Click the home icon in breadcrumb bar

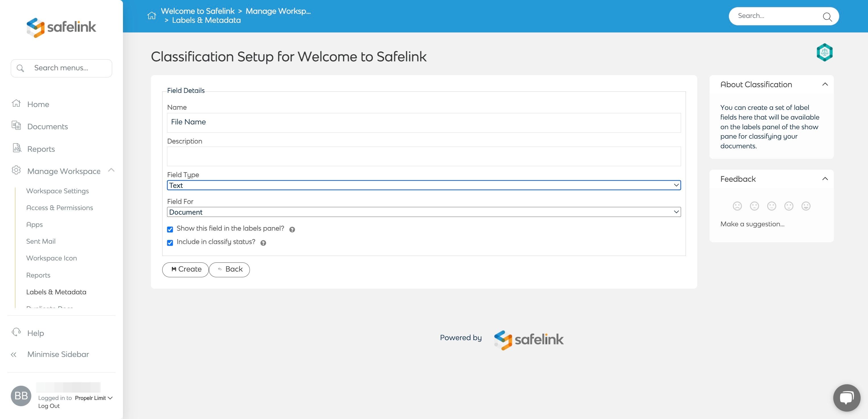(x=152, y=15)
